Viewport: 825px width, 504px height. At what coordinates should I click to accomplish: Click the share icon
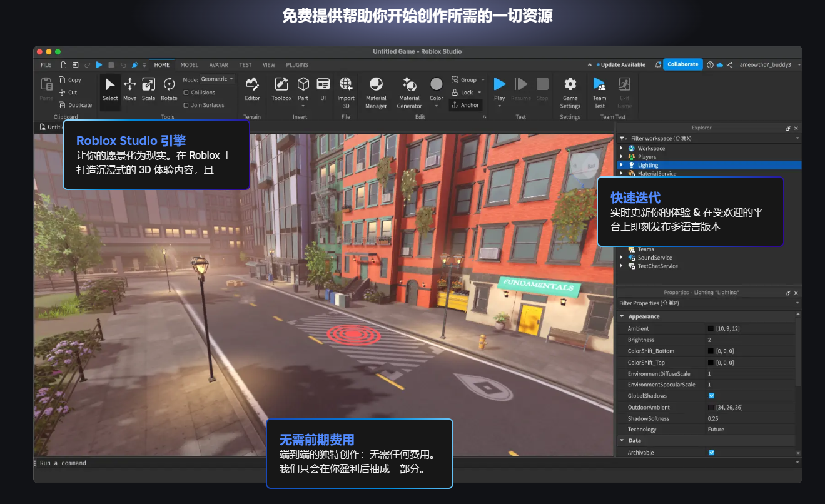tap(729, 64)
